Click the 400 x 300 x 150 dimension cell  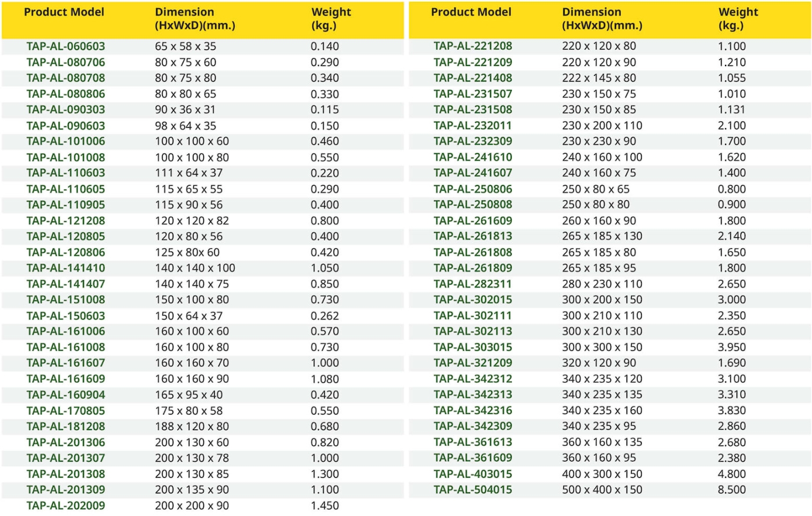[602, 474]
